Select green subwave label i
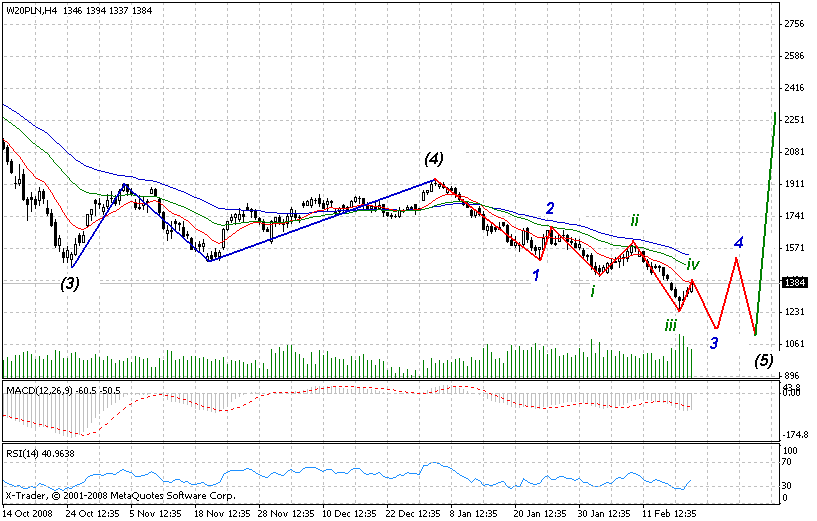This screenshot has height=521, width=817. 592,291
